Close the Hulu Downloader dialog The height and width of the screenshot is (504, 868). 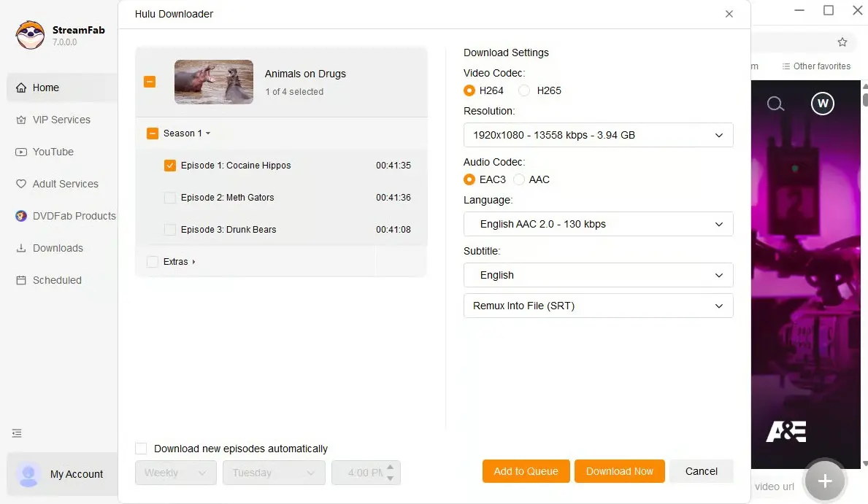pyautogui.click(x=729, y=14)
